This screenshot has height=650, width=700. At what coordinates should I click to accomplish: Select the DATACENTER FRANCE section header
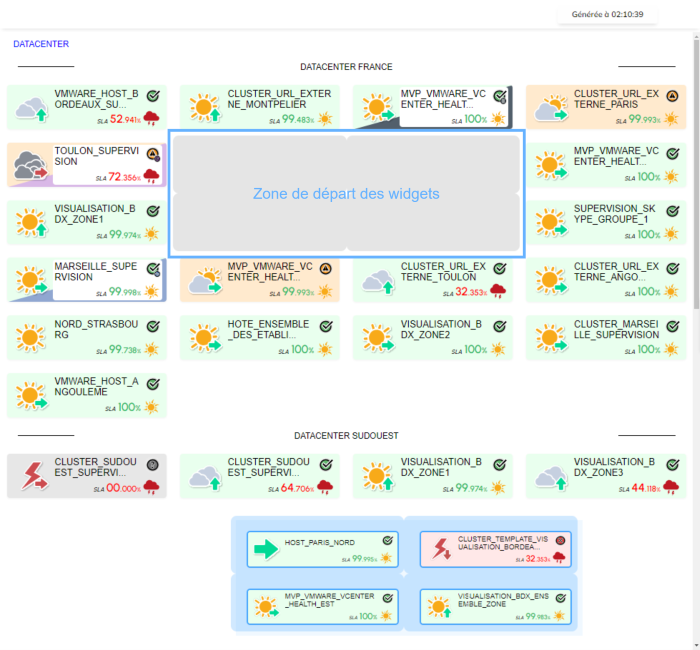pyautogui.click(x=346, y=67)
